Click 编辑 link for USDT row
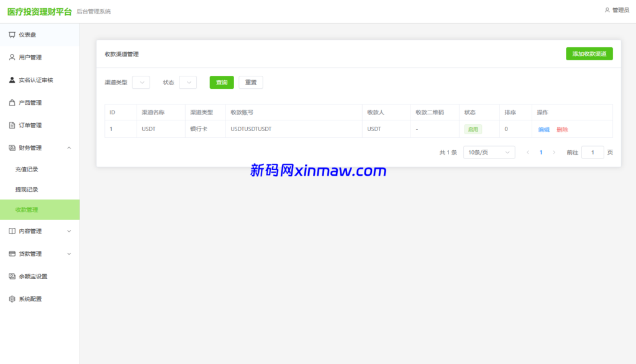 (x=543, y=129)
